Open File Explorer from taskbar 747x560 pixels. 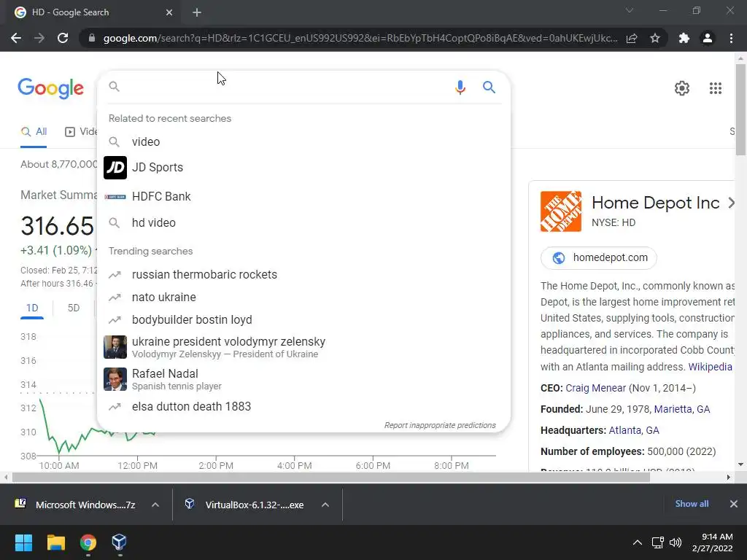click(x=55, y=542)
